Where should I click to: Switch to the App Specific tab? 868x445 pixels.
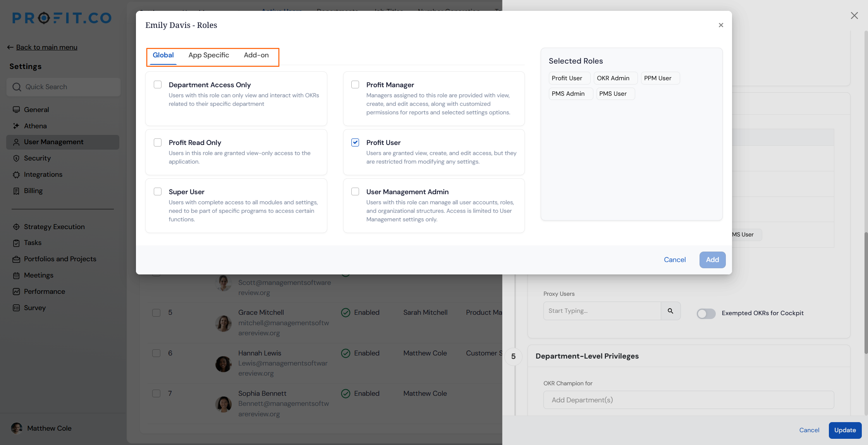click(x=209, y=55)
